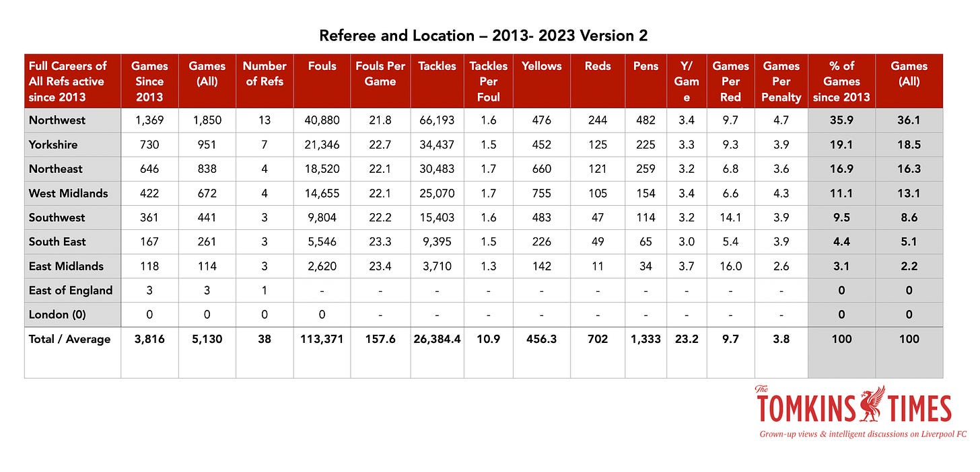Select the 'West Midlands' row label
The image size is (980, 472).
pos(68,193)
